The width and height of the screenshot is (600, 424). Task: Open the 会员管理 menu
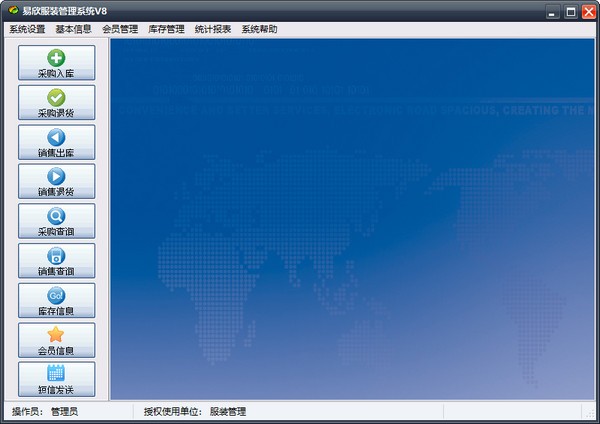(120, 29)
